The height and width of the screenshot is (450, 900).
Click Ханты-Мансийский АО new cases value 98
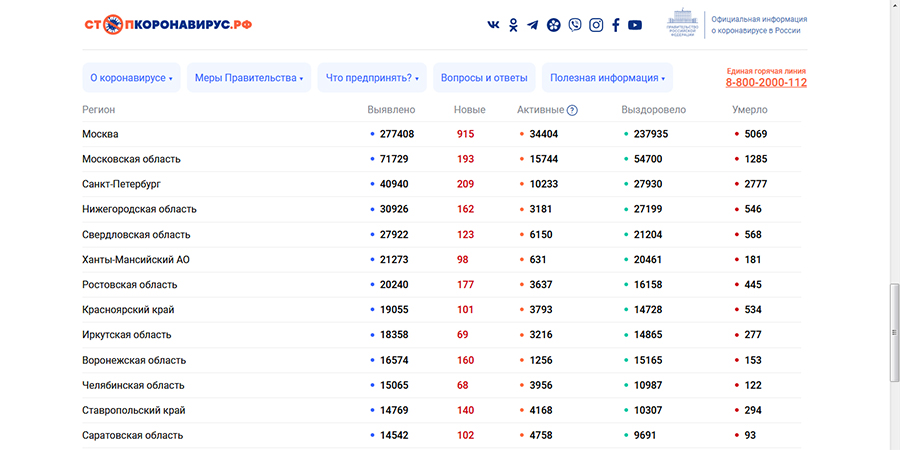point(463,259)
